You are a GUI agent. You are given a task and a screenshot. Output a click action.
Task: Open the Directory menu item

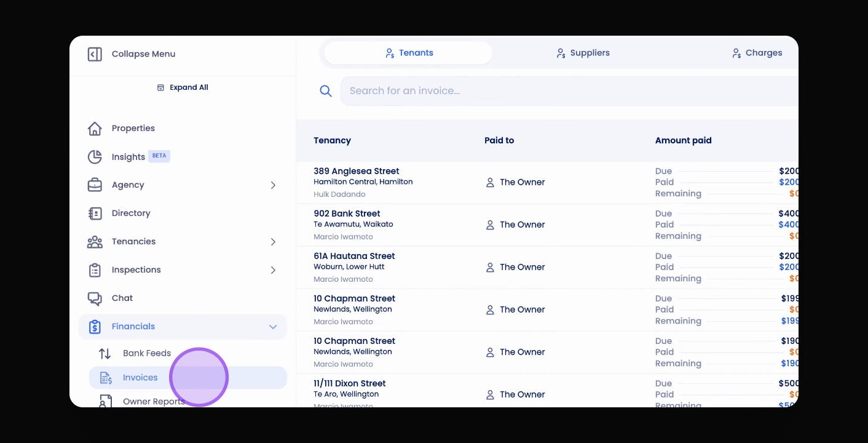pos(131,214)
